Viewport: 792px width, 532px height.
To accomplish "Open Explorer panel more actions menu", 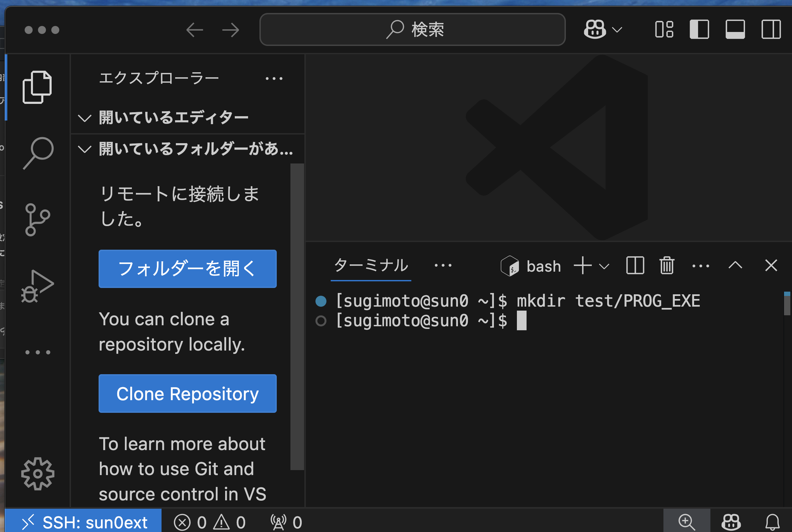I will pos(274,78).
